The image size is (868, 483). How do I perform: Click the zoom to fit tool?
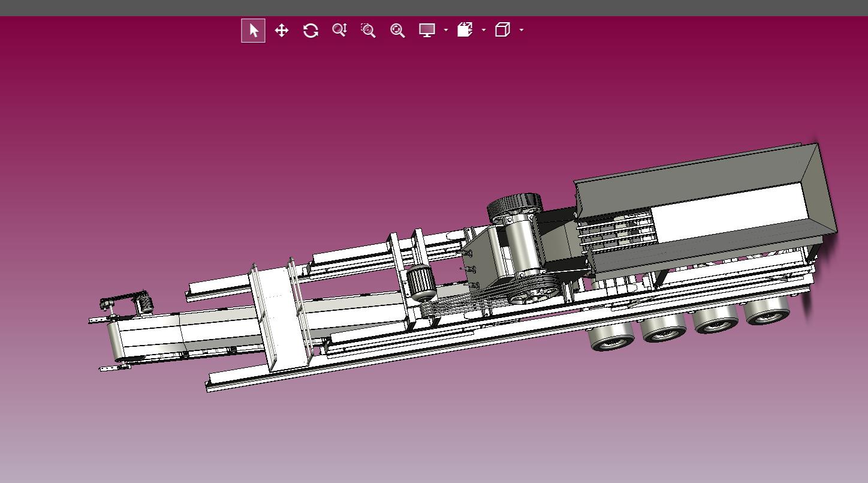(397, 31)
